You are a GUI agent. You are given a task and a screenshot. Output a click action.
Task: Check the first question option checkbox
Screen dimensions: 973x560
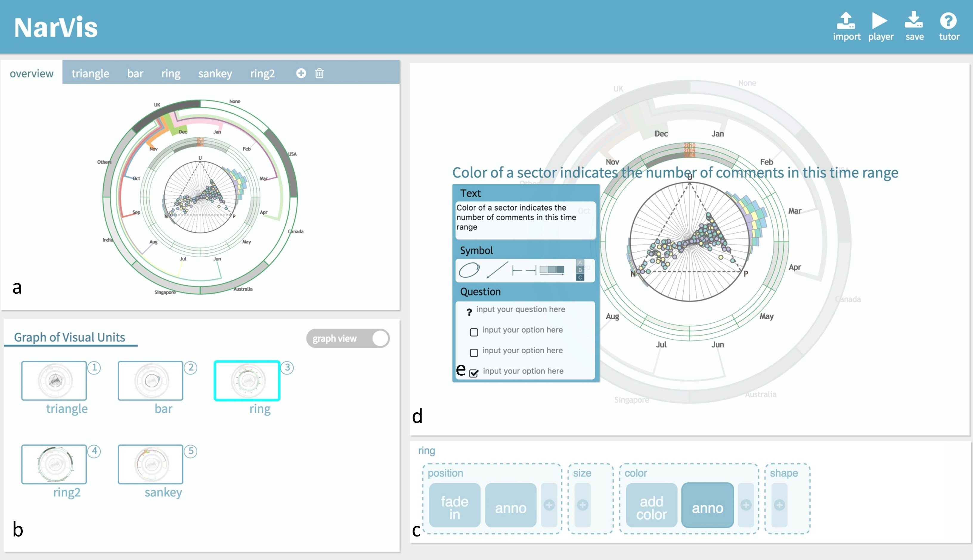pyautogui.click(x=474, y=332)
